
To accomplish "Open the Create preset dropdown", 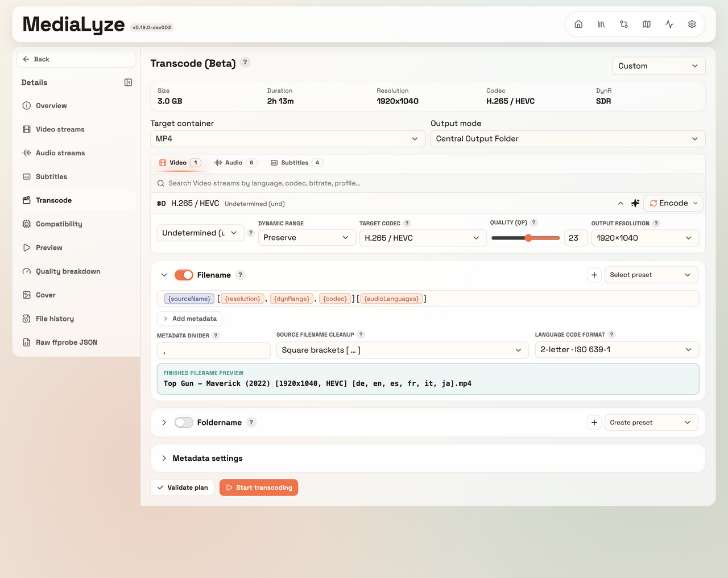I will 651,422.
